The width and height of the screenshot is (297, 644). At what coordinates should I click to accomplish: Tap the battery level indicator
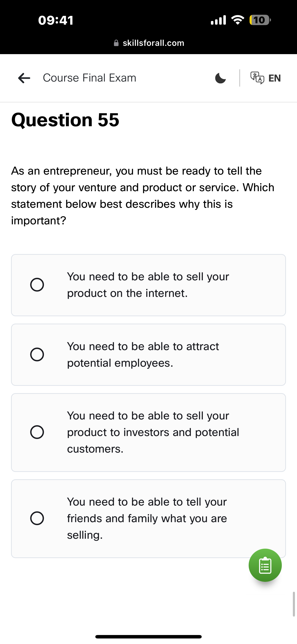click(260, 20)
